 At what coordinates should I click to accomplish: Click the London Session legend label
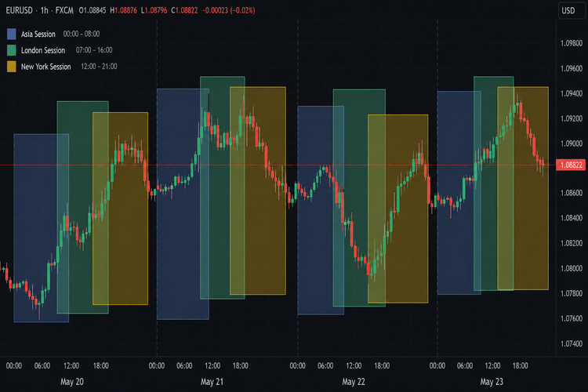click(x=43, y=50)
